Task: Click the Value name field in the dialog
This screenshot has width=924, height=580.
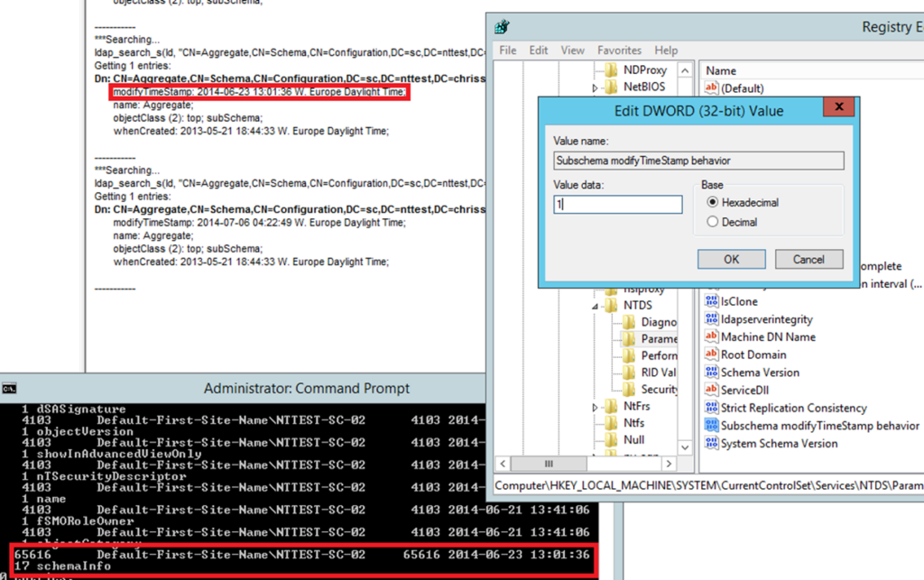Action: click(x=698, y=161)
